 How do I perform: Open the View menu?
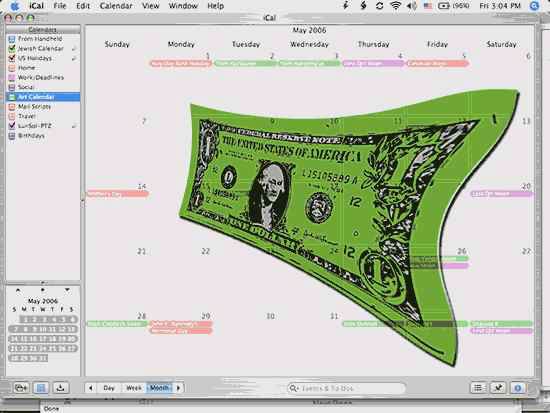[150, 6]
